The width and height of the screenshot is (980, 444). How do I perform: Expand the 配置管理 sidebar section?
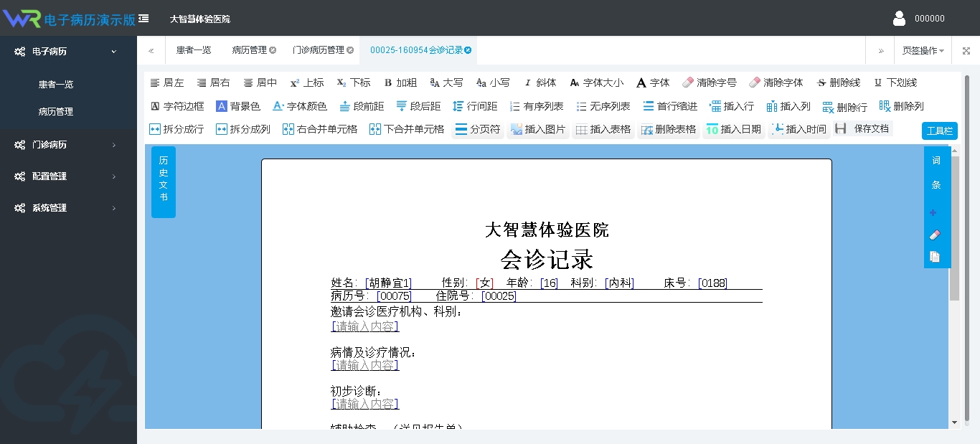(x=67, y=176)
